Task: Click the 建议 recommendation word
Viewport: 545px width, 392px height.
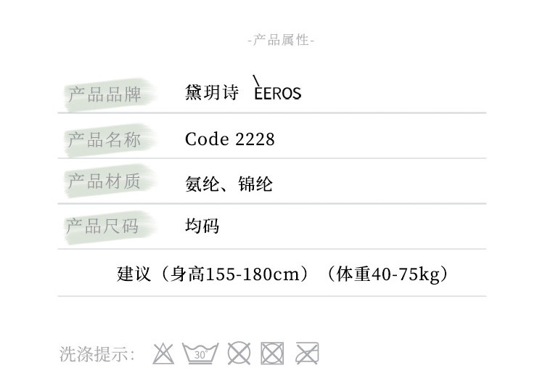Action: (x=134, y=275)
